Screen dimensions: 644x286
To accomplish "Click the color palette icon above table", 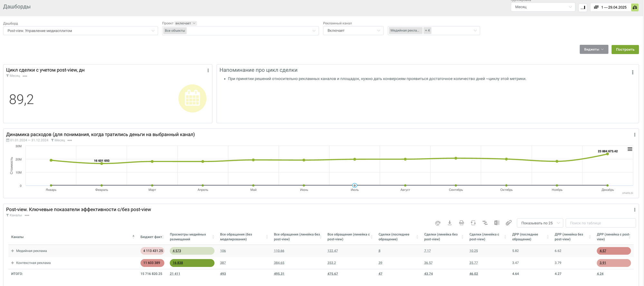I will coord(438,223).
